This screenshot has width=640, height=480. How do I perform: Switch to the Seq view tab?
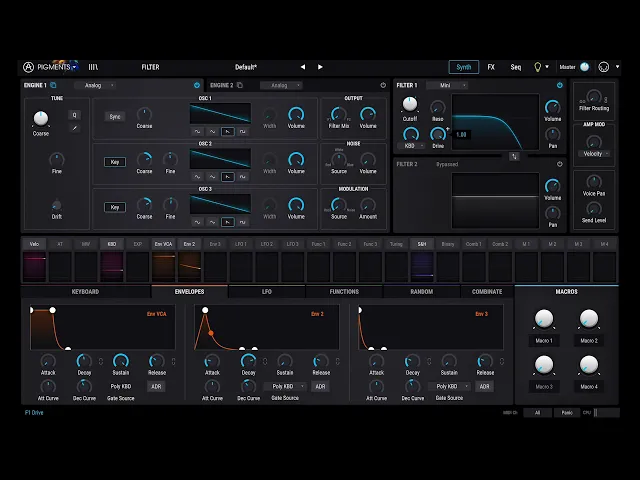point(516,67)
